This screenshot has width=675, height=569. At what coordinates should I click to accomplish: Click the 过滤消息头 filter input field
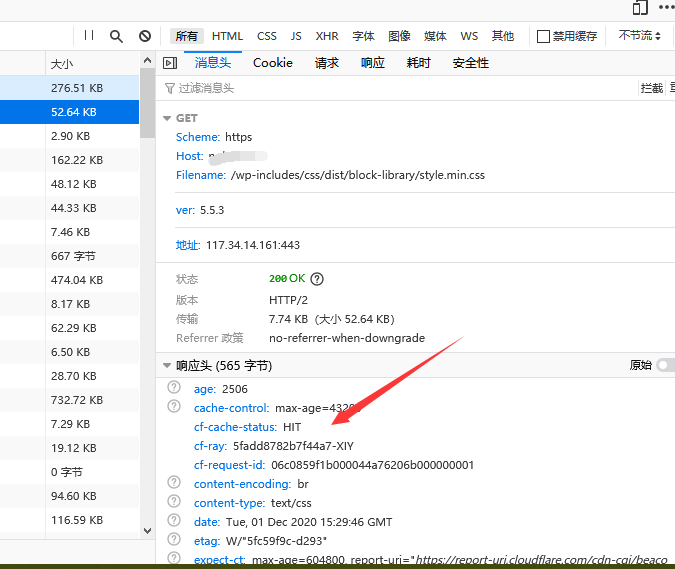(x=396, y=88)
